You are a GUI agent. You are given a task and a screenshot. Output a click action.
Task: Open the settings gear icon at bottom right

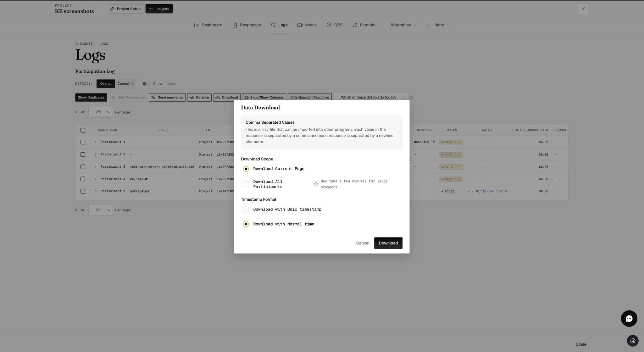pyautogui.click(x=633, y=341)
